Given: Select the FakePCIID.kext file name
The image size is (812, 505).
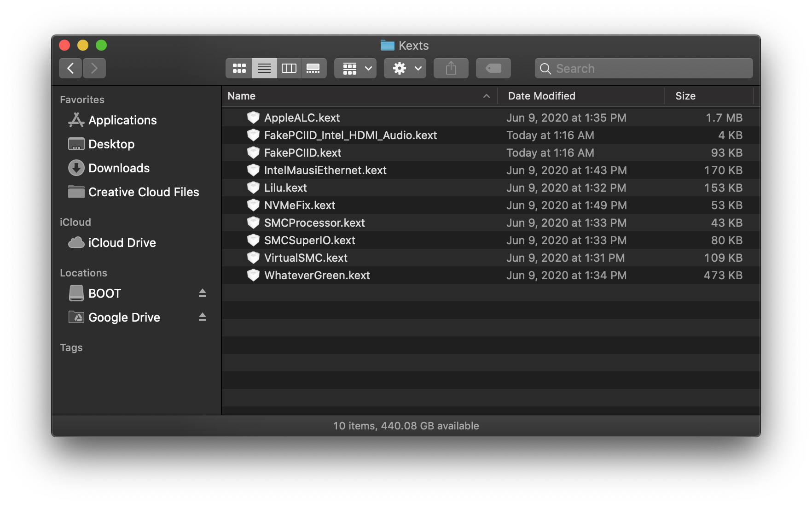Looking at the screenshot, I should click(302, 153).
